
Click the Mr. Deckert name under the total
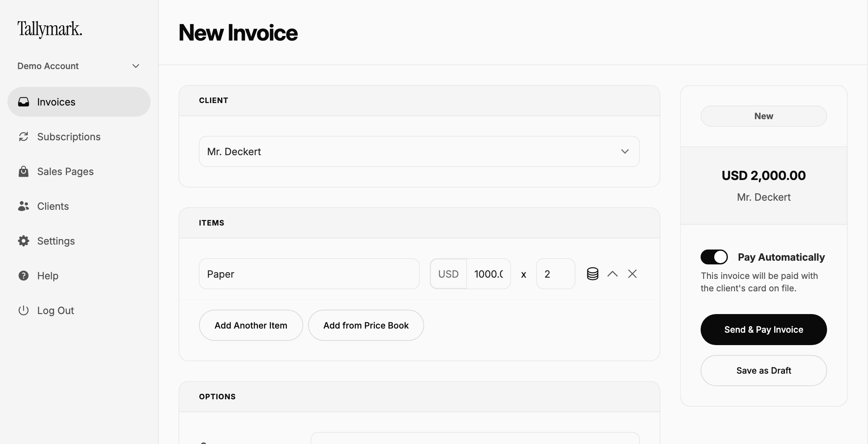tap(763, 197)
